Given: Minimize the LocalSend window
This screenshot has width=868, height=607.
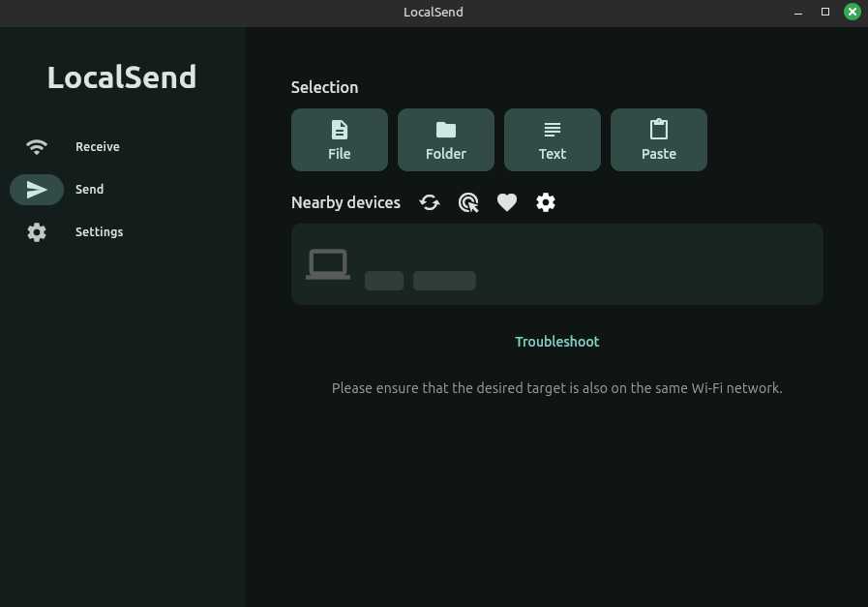Looking at the screenshot, I should coord(798,13).
